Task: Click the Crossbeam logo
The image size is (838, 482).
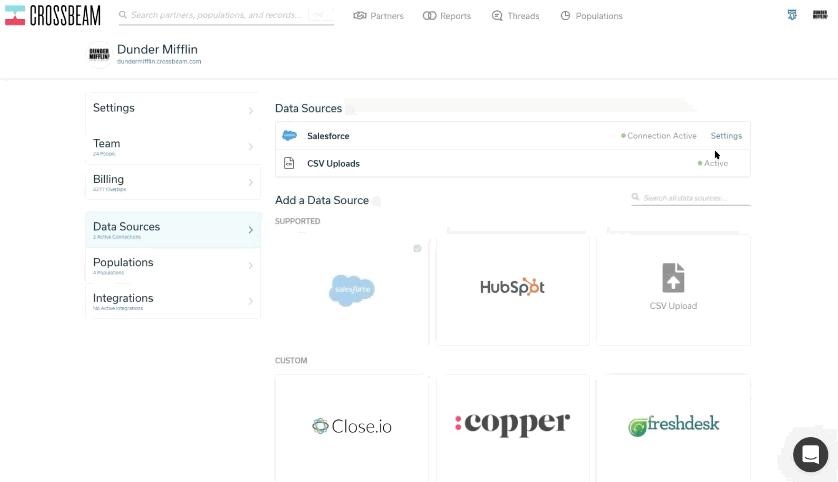Action: coord(53,15)
